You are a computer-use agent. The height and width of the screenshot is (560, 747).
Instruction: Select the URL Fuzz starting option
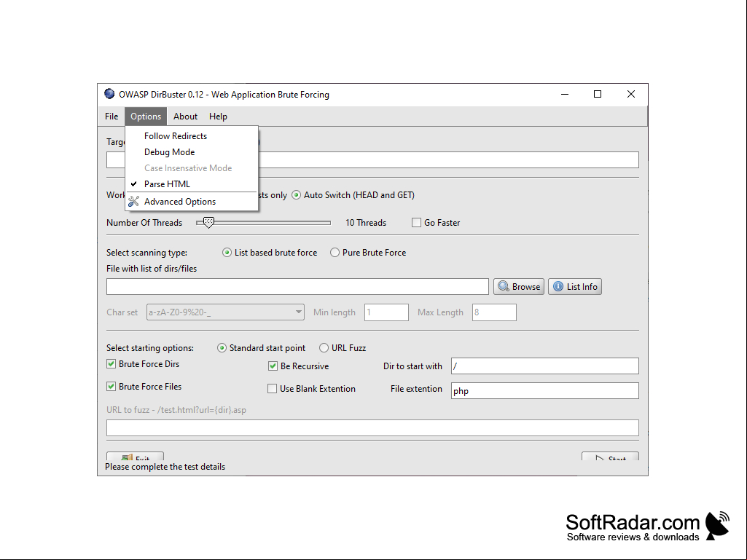[324, 348]
